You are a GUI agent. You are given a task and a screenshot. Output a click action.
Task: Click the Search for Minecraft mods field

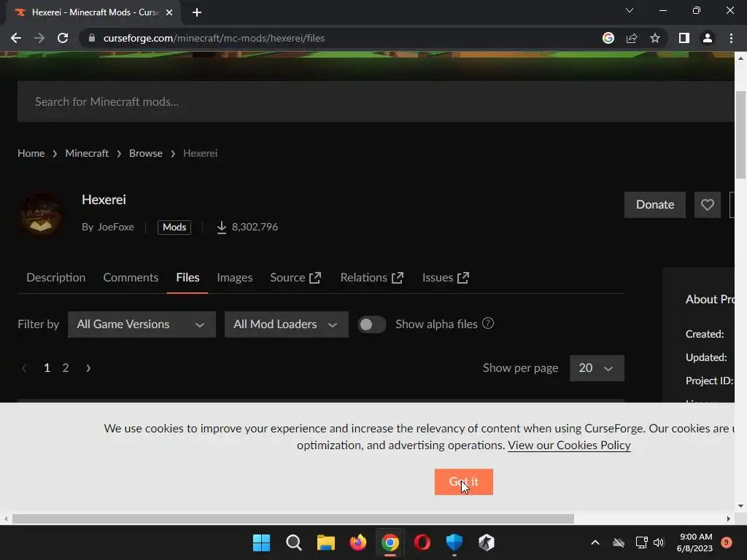click(x=376, y=101)
